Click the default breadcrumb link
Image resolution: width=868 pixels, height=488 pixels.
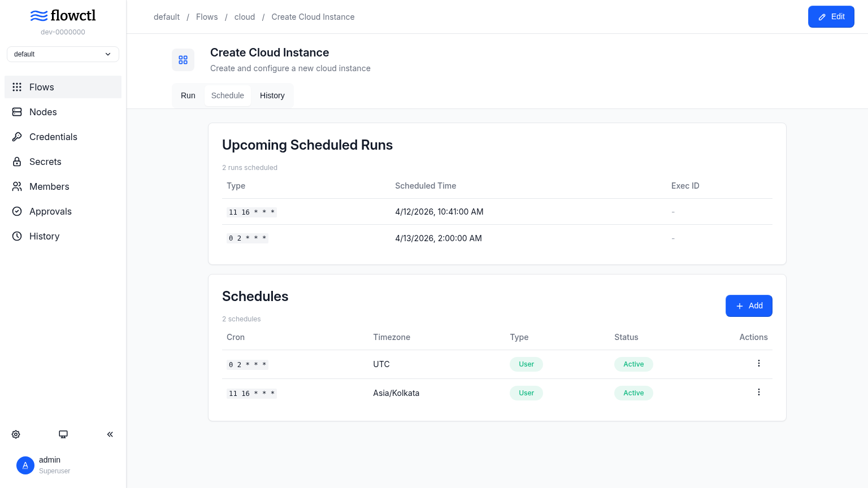tap(167, 17)
